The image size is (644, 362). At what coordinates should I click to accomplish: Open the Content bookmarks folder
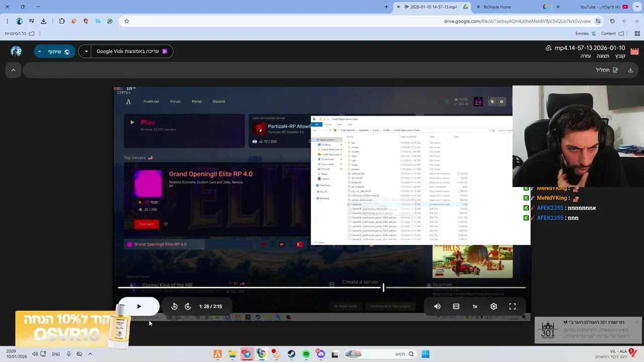click(612, 34)
